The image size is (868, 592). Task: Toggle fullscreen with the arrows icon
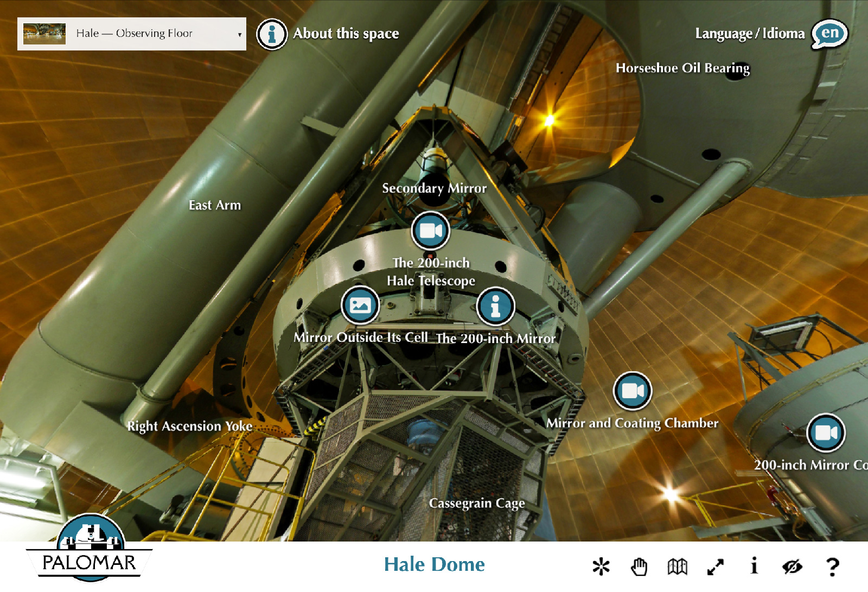[716, 566]
